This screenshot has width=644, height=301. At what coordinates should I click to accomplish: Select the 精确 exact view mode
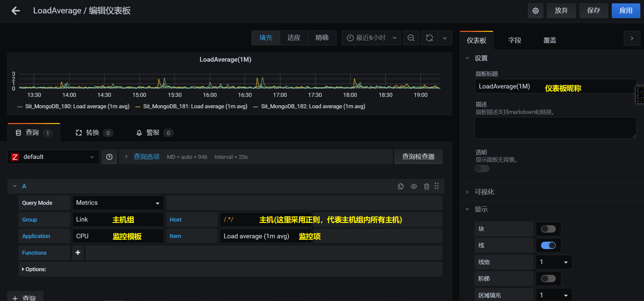322,38
